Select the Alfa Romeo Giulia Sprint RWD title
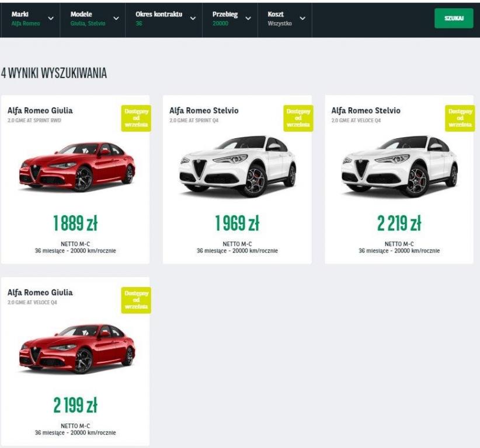This screenshot has width=480, height=448. coord(40,110)
